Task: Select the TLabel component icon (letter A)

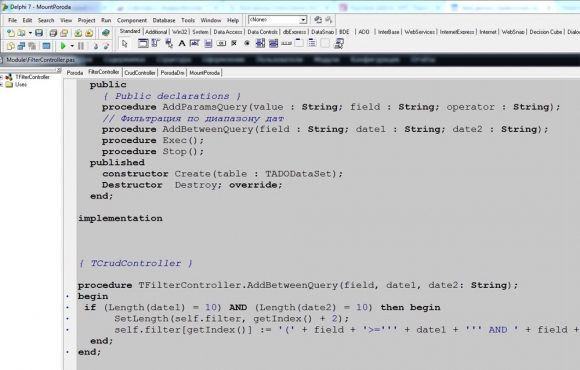Action: 182,43
